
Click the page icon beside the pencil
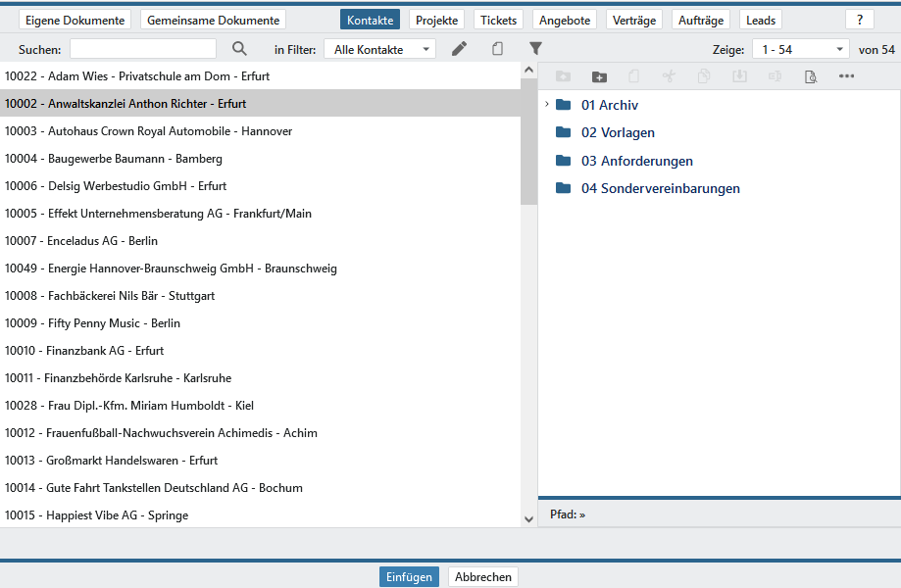498,49
